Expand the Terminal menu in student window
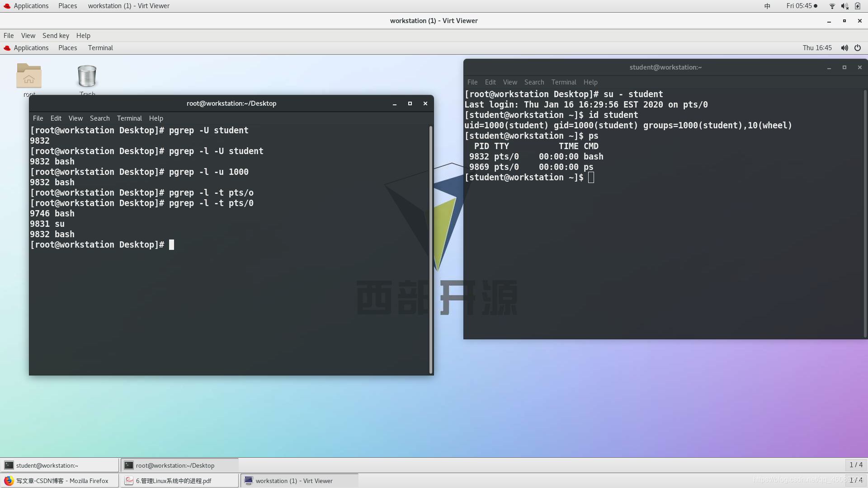 (x=563, y=82)
